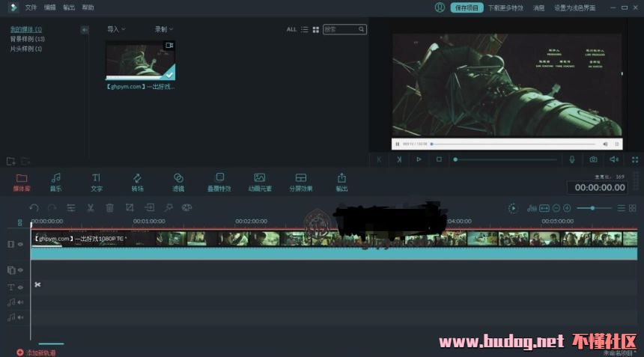Open 消息 messages
The image size is (644, 357).
point(538,7)
